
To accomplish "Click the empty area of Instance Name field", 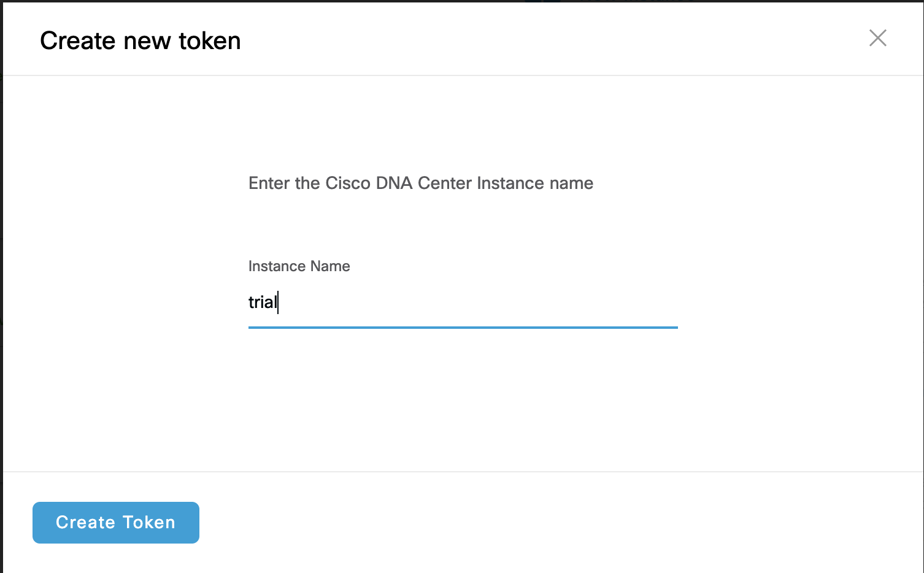I will point(491,302).
